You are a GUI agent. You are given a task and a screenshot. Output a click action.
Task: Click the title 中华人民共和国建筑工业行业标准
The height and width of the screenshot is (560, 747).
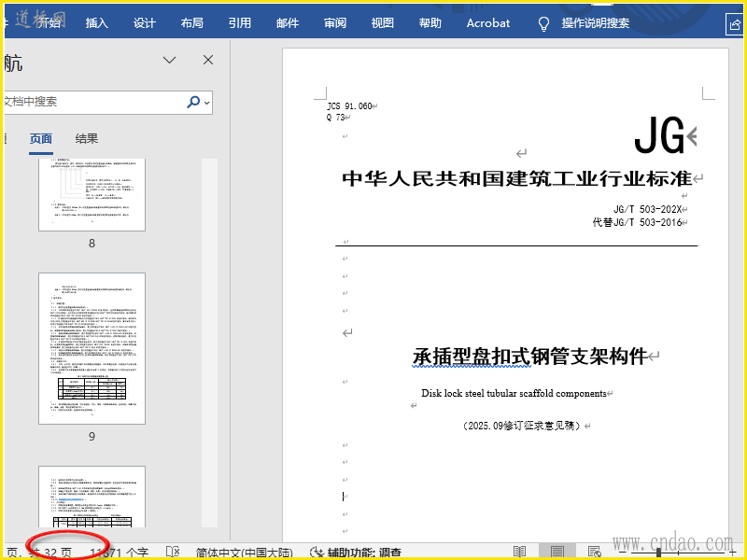tap(517, 178)
